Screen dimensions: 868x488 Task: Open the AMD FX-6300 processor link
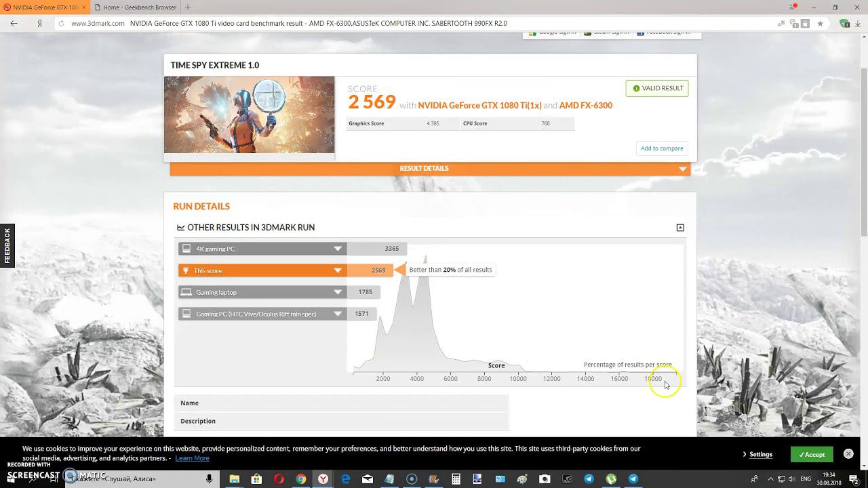[586, 105]
